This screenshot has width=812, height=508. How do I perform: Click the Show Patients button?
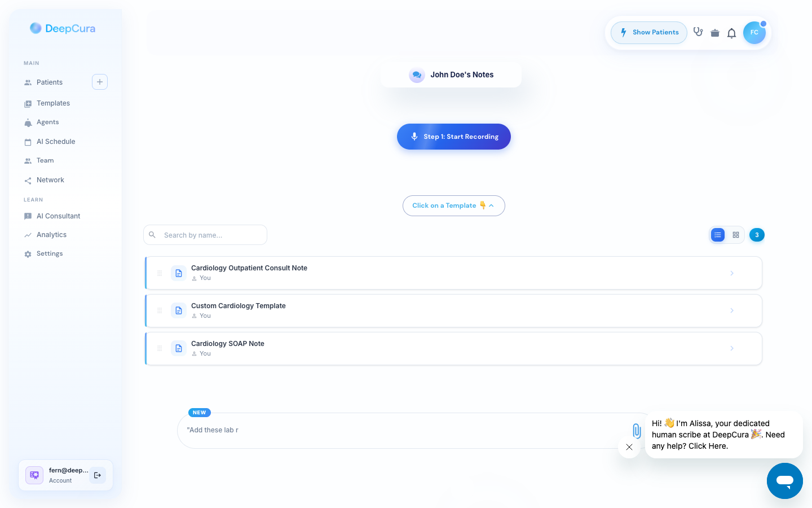[x=649, y=33]
